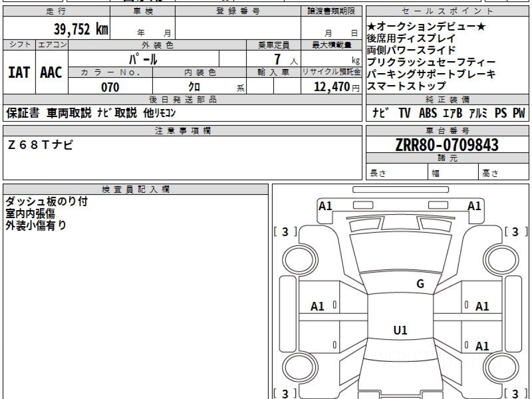Click the エアB equipment entry

[453, 113]
